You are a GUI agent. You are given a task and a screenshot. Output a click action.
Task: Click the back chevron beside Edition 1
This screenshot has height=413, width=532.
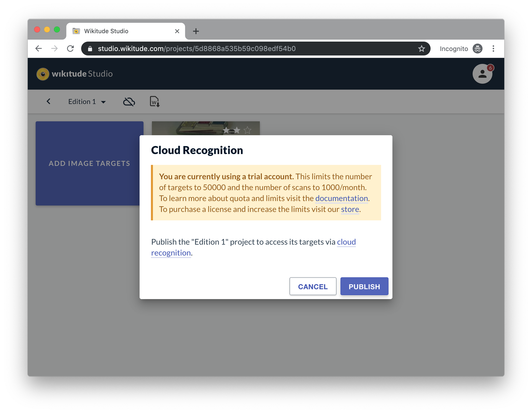tap(48, 101)
